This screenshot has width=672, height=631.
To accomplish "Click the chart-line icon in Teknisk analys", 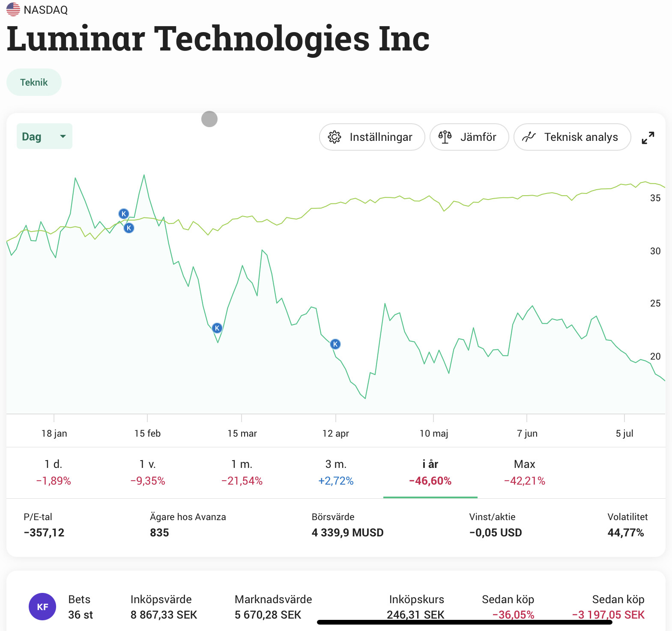I will click(x=529, y=137).
